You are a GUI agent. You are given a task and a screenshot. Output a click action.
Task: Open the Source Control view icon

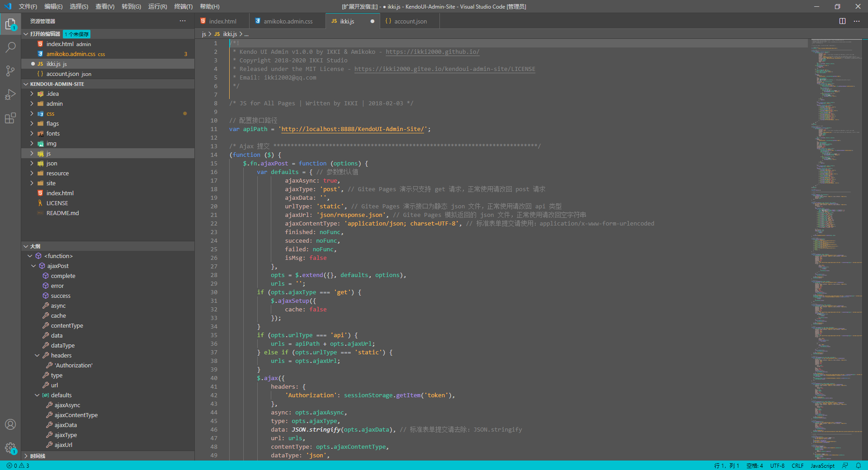[x=10, y=70]
